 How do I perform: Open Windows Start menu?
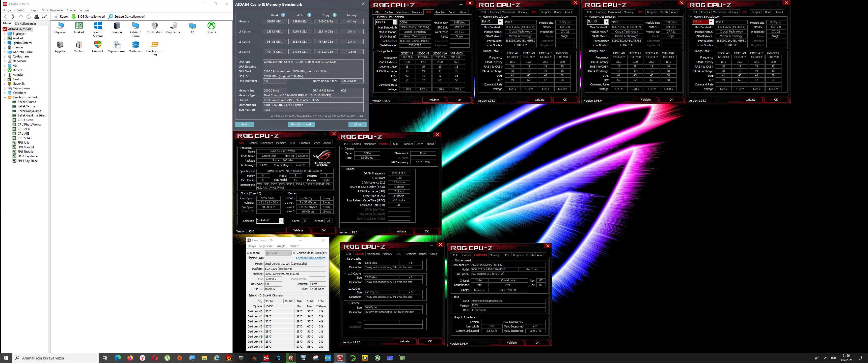(6, 358)
